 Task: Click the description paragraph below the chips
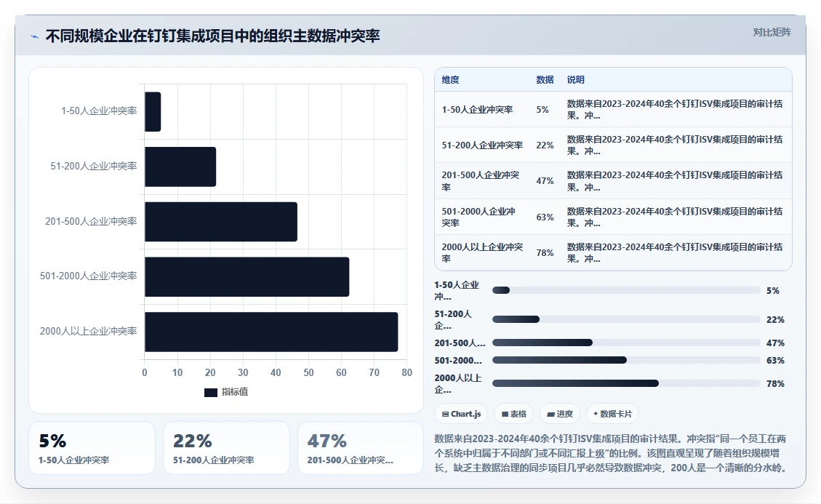[611, 453]
